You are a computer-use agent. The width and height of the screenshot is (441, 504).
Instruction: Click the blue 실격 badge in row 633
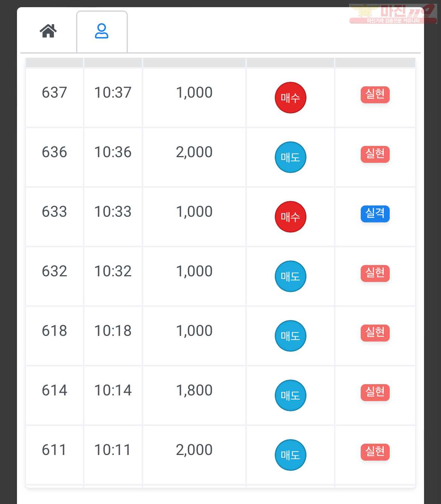[x=375, y=213]
